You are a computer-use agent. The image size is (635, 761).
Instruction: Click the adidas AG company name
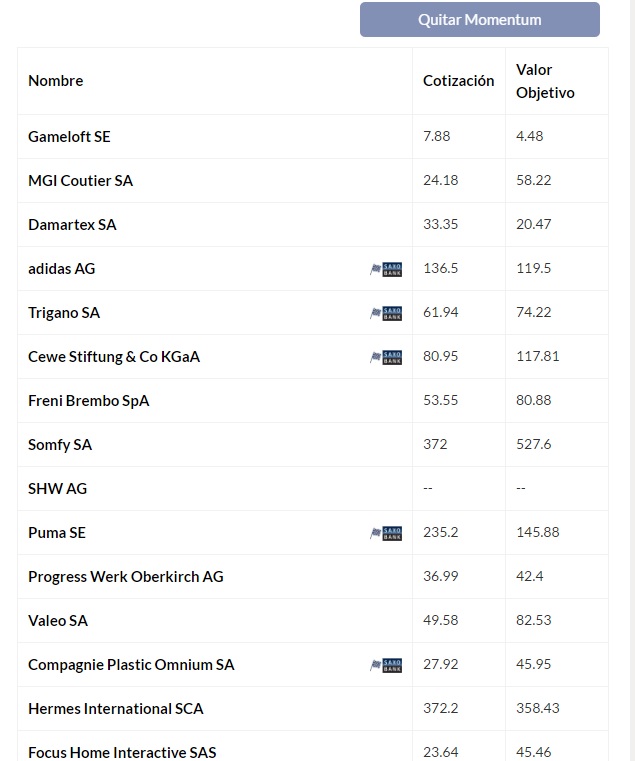point(62,269)
